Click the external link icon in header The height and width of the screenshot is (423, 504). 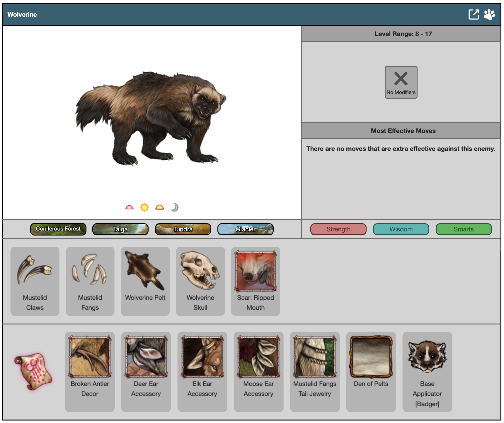pos(474,14)
